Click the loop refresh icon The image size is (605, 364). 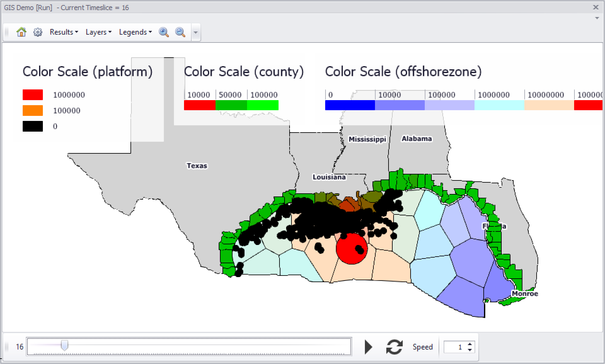[394, 347]
